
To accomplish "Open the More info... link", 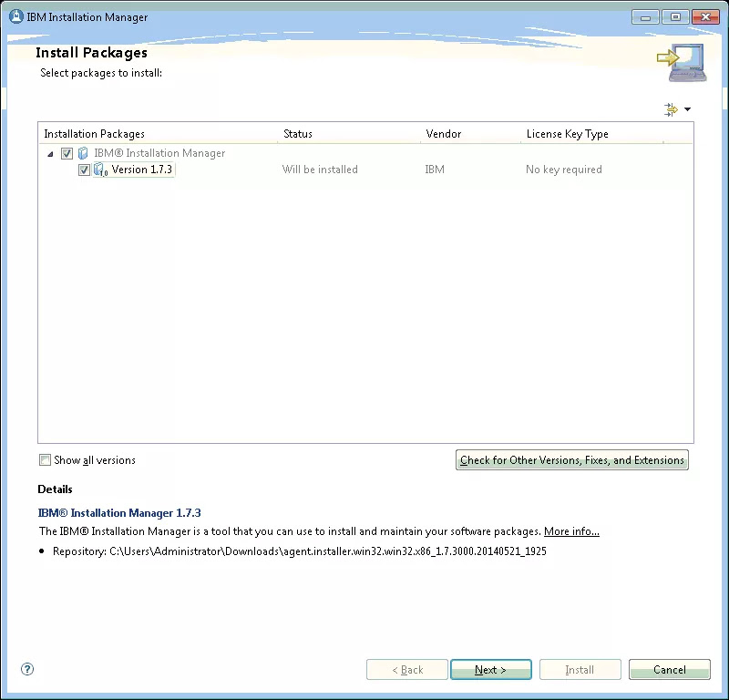I will tap(571, 531).
